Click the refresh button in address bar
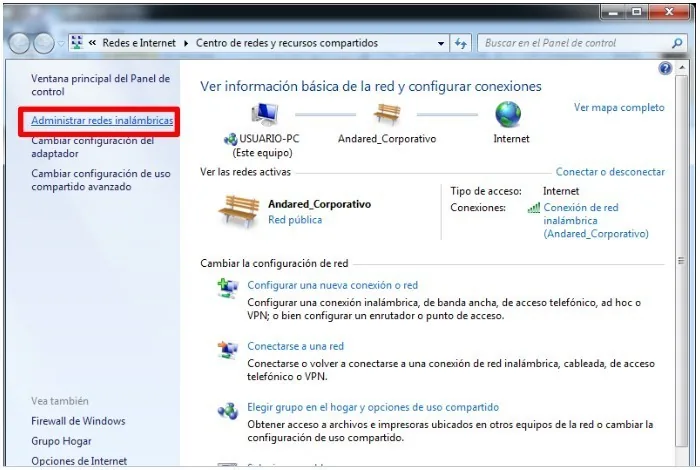This screenshot has width=700, height=470. click(460, 43)
